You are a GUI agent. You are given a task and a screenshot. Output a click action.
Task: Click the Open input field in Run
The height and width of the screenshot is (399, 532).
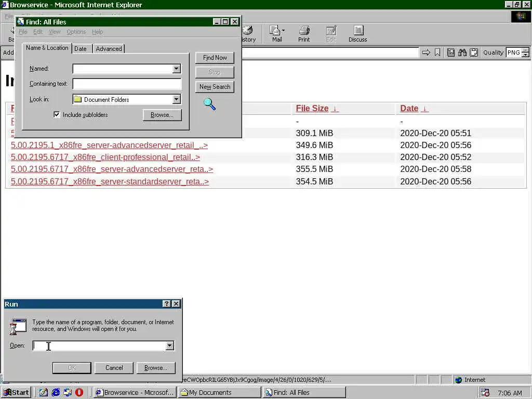99,345
